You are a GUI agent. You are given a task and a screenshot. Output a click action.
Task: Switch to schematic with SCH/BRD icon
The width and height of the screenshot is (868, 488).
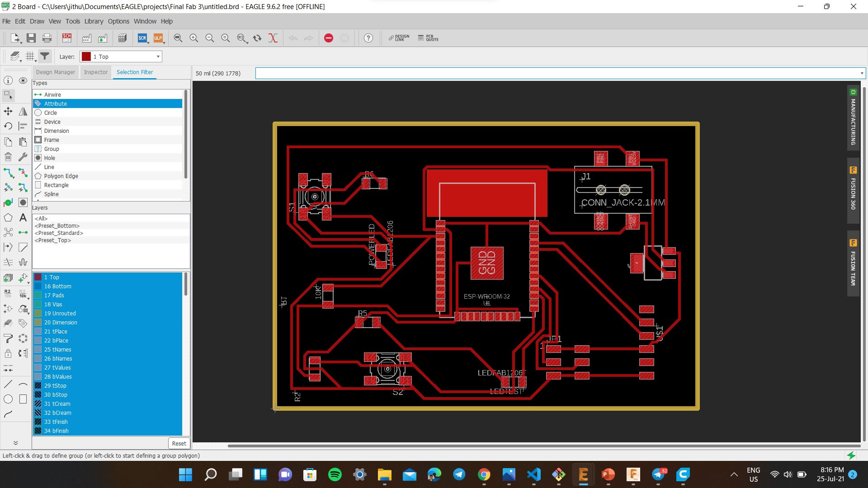click(67, 38)
